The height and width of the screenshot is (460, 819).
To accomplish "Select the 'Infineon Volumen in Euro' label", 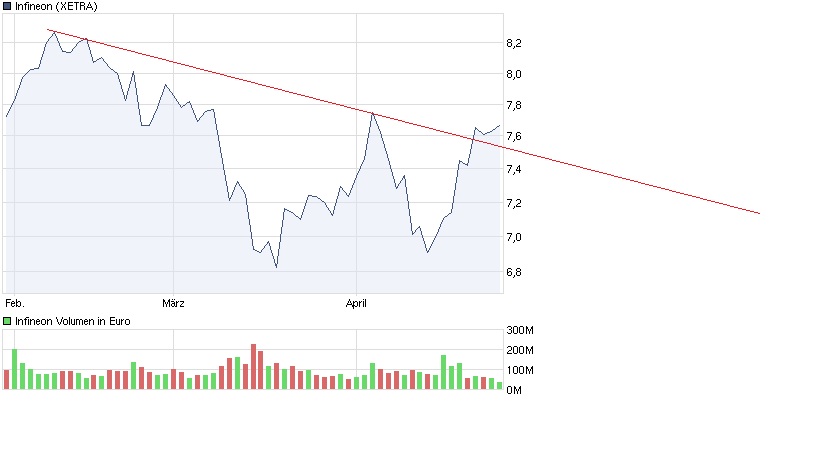I will click(x=73, y=321).
